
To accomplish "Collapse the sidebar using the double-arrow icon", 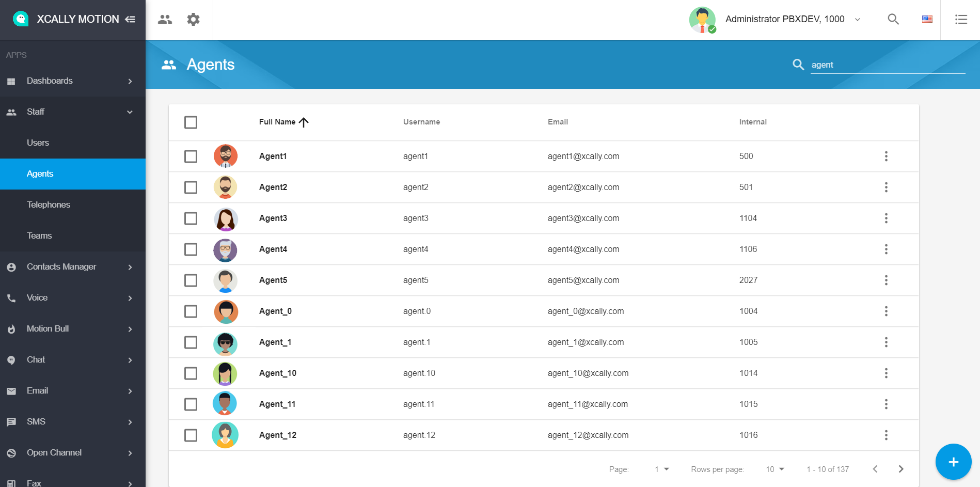I will click(x=131, y=19).
